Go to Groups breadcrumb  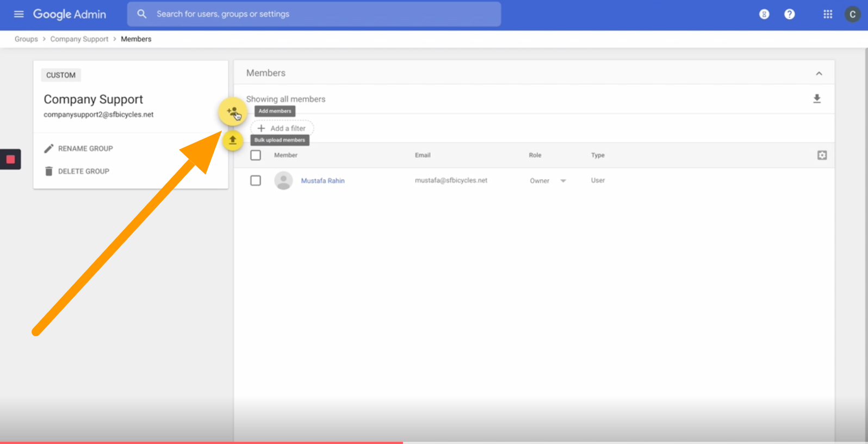(x=26, y=39)
